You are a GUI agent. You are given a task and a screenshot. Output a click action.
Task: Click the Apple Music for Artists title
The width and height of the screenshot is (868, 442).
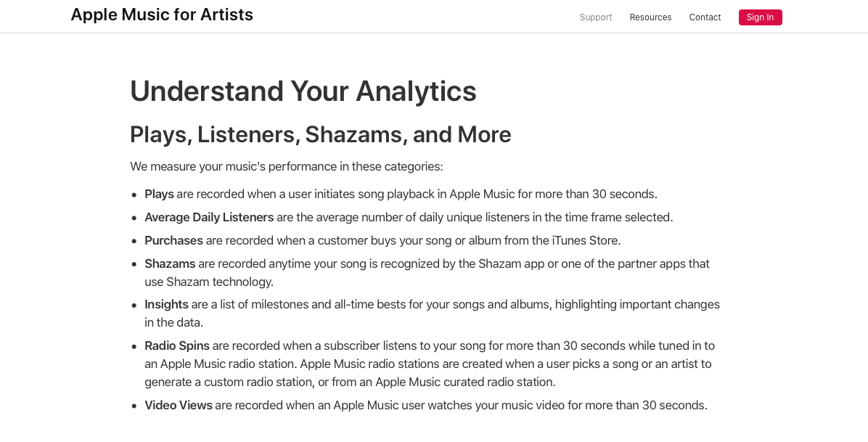(162, 15)
